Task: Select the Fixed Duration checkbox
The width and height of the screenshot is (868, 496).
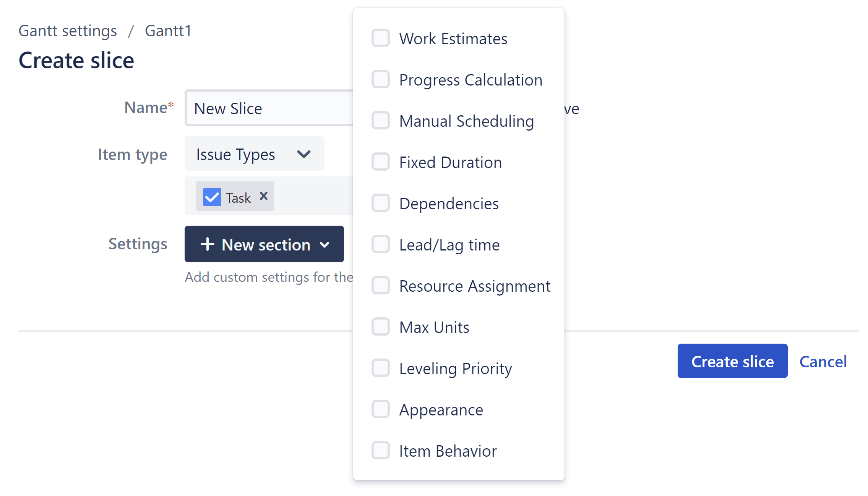Action: pos(381,162)
